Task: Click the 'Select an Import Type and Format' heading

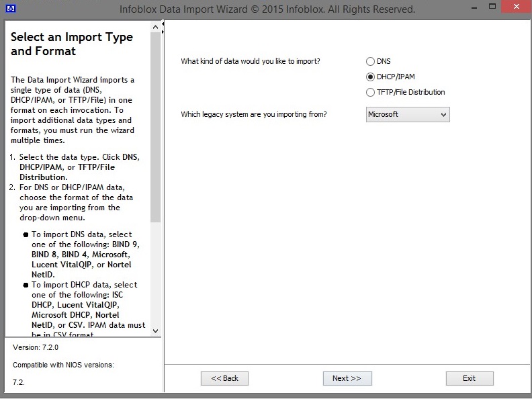Action: point(71,44)
